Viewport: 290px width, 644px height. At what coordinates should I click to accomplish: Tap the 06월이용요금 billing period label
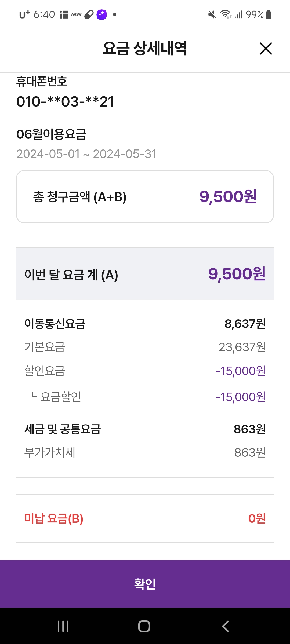tap(52, 134)
